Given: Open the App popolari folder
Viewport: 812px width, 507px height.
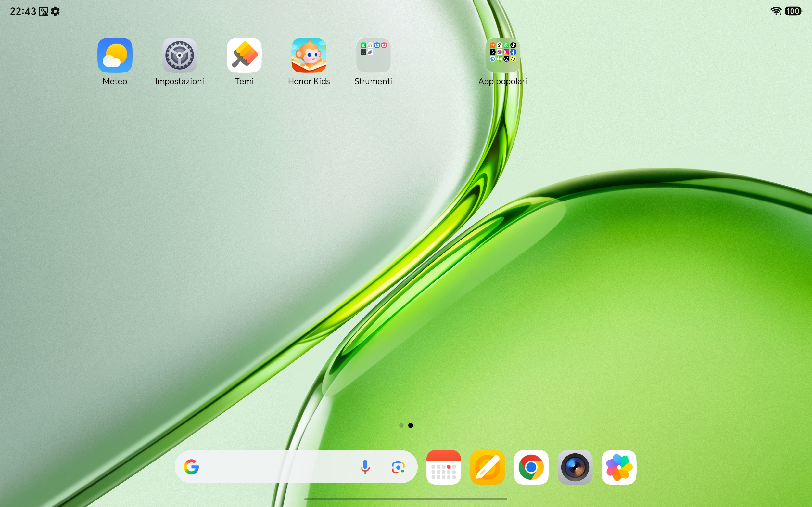Looking at the screenshot, I should pos(503,55).
